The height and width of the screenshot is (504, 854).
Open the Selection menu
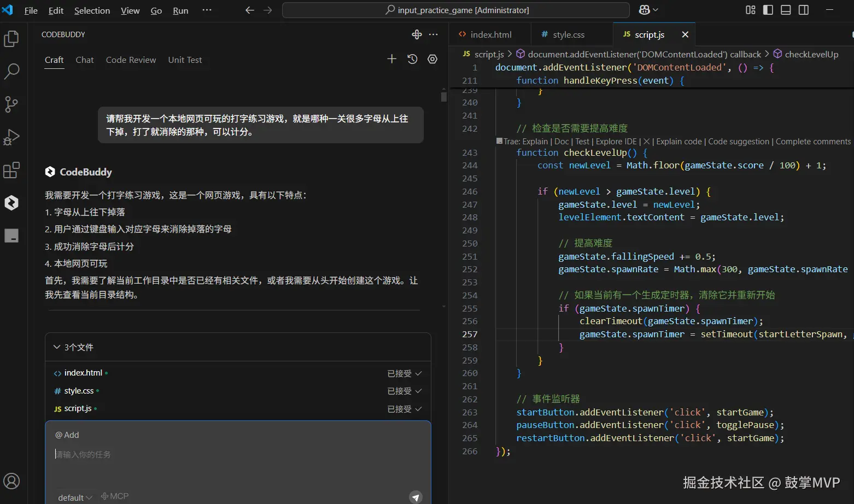coord(92,10)
